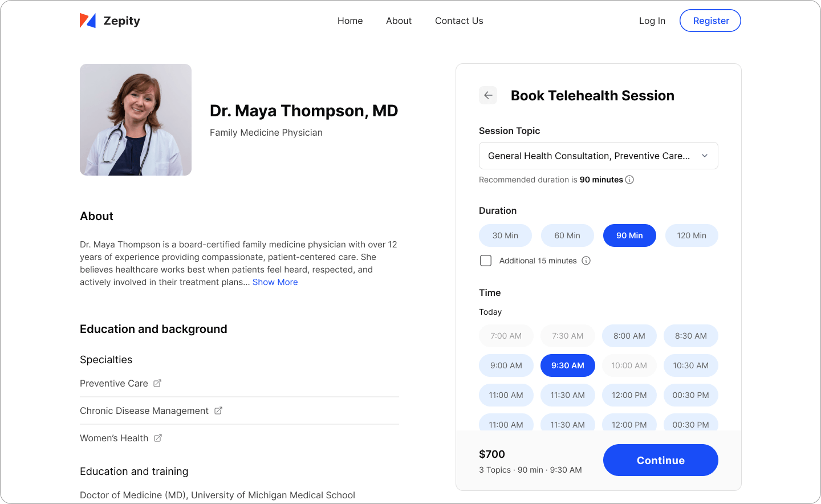Viewport: 821px width, 504px height.
Task: Click the back arrow in booking panel
Action: 488,95
